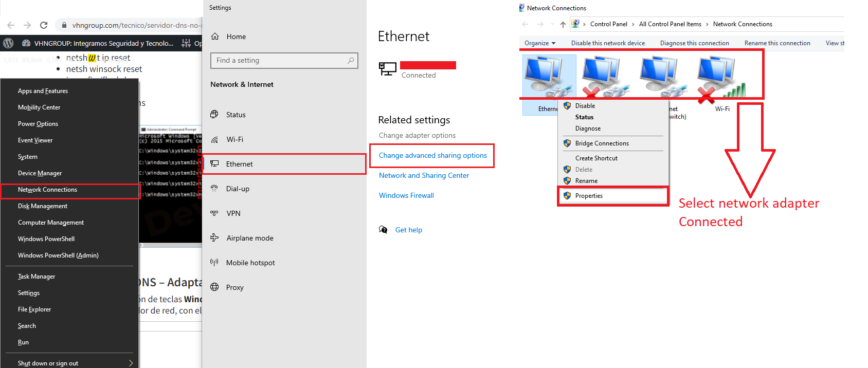The image size is (868, 368).
Task: Click the browser reload icon
Action: [44, 25]
